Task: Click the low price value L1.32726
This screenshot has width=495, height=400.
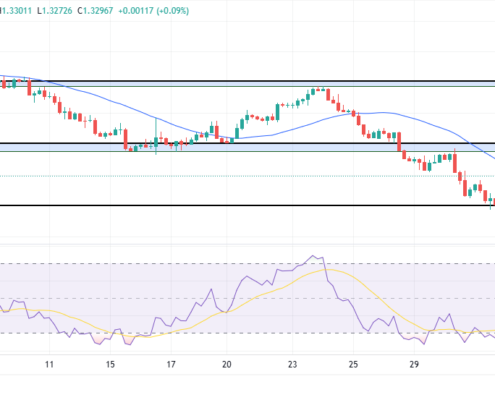Action: pos(55,11)
